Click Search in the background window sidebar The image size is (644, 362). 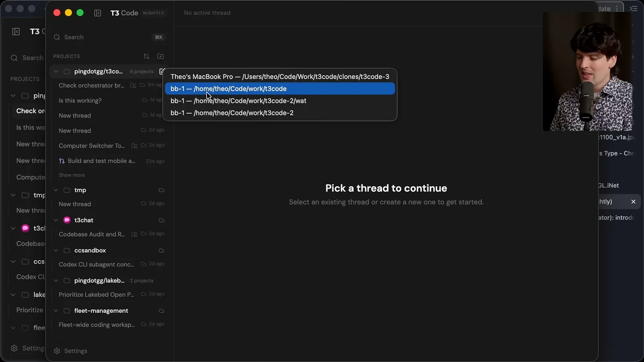(27, 58)
